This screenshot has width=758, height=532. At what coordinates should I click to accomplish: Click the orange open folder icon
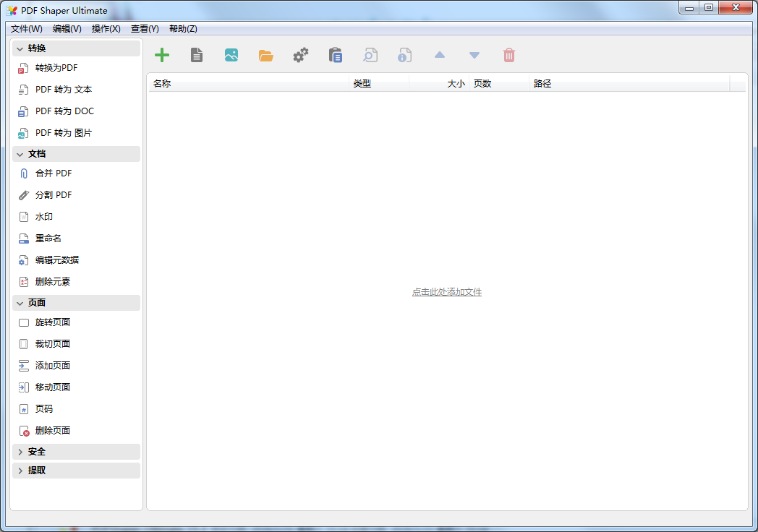[265, 55]
